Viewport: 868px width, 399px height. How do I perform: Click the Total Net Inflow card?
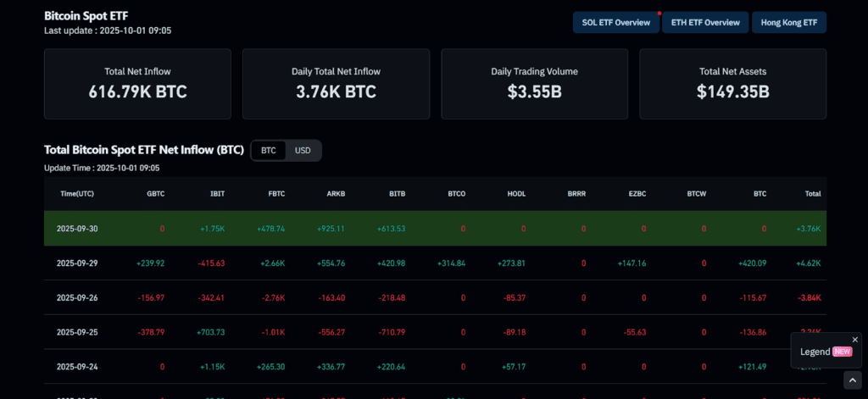(137, 83)
